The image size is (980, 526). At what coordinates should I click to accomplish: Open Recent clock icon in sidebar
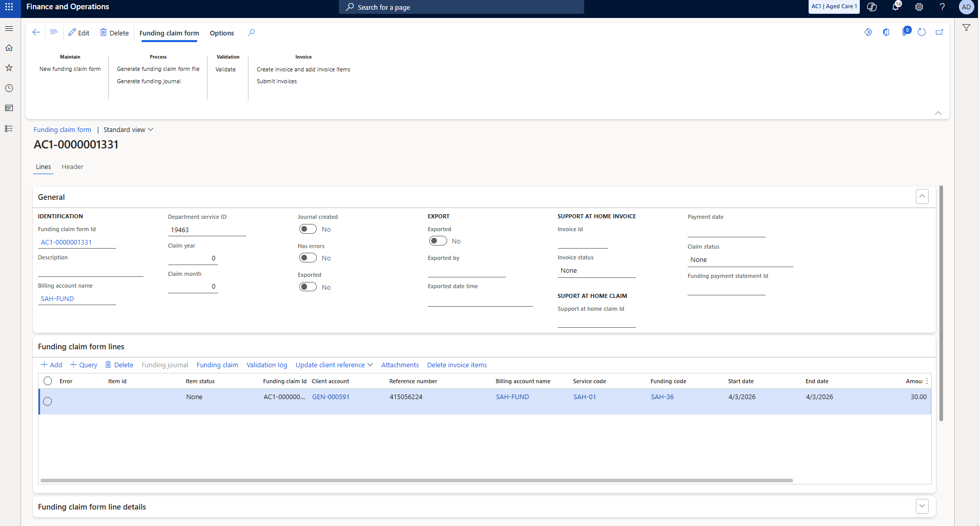click(x=9, y=88)
